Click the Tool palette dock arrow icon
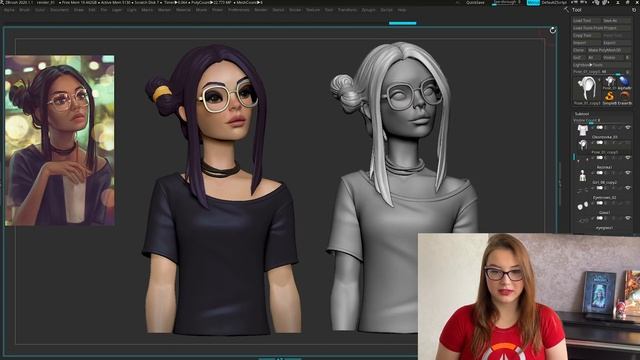This screenshot has width=640, height=360. pyautogui.click(x=567, y=9)
